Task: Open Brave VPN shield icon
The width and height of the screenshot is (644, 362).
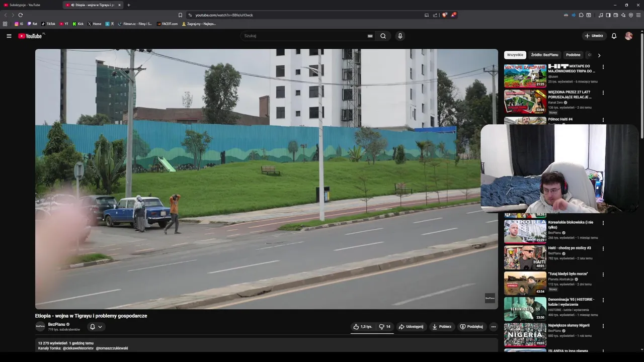Action: [631, 15]
